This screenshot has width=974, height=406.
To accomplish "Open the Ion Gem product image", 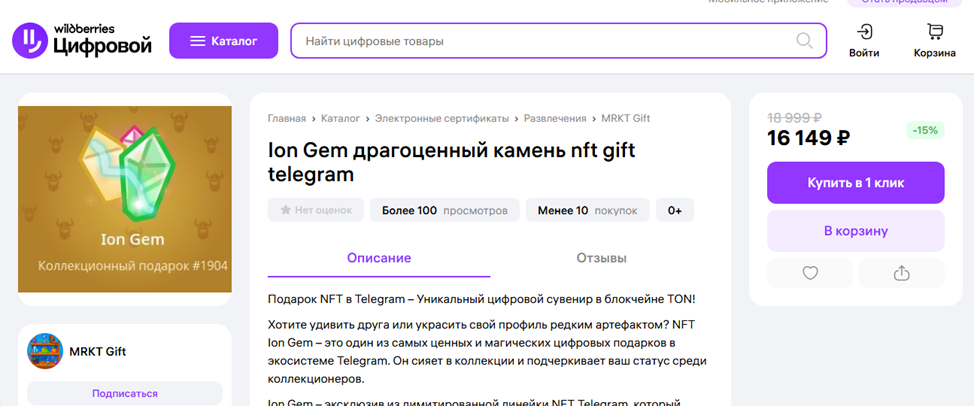I will coord(125,199).
